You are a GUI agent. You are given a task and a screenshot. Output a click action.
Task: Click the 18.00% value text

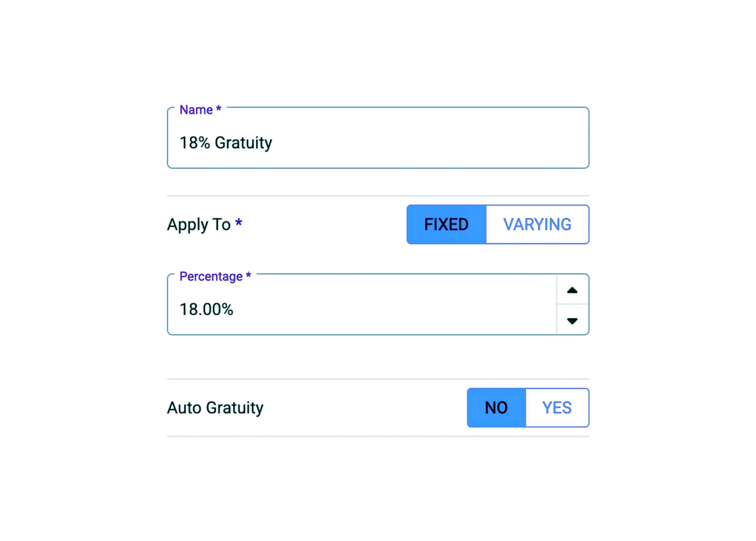[206, 310]
